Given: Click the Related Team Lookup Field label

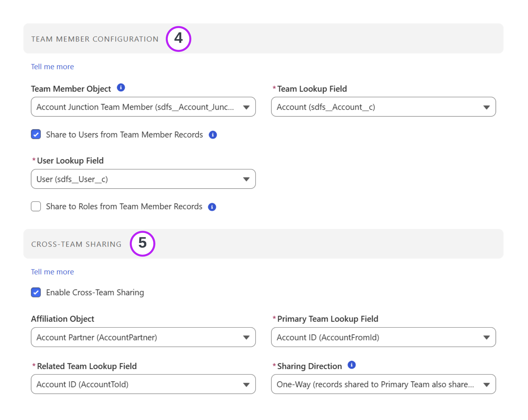Looking at the screenshot, I should pyautogui.click(x=87, y=366).
